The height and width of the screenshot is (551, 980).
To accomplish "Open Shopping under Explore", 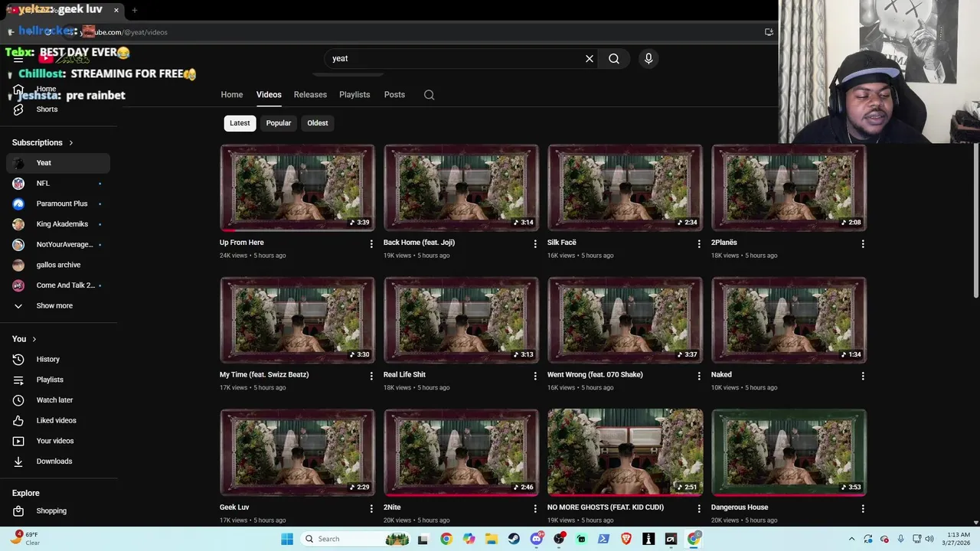I will pyautogui.click(x=58, y=510).
